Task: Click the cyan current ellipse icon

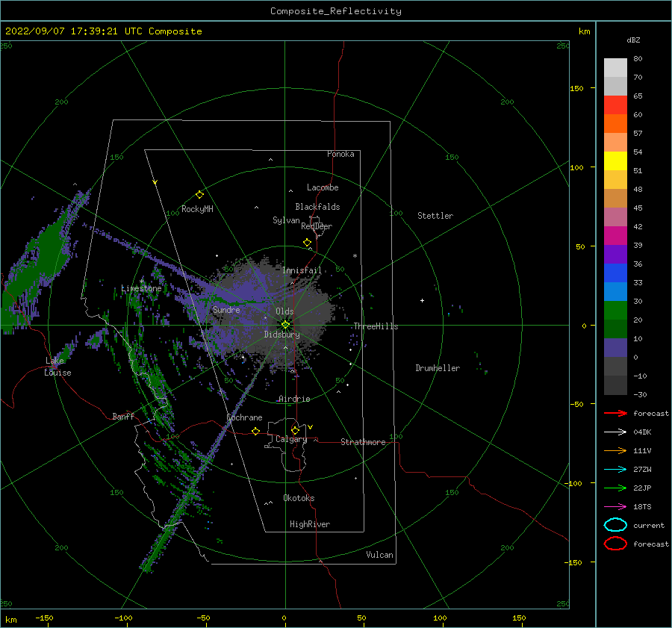Action: 615,525
